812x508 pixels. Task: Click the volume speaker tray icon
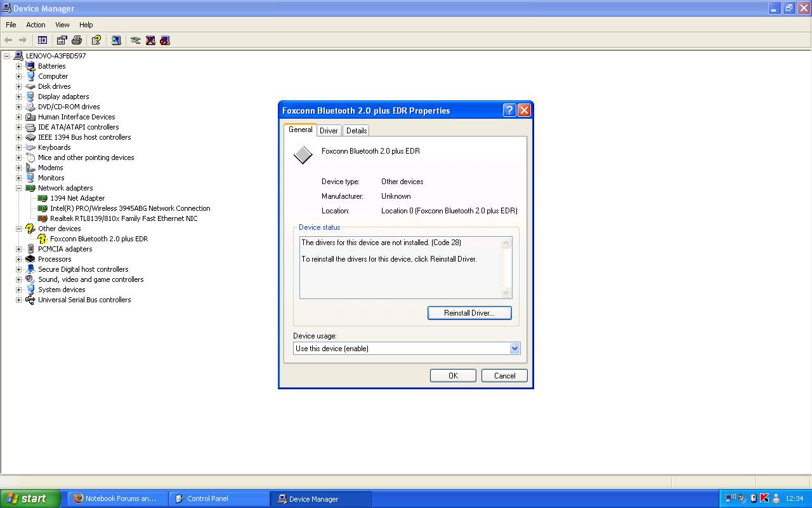(x=742, y=498)
